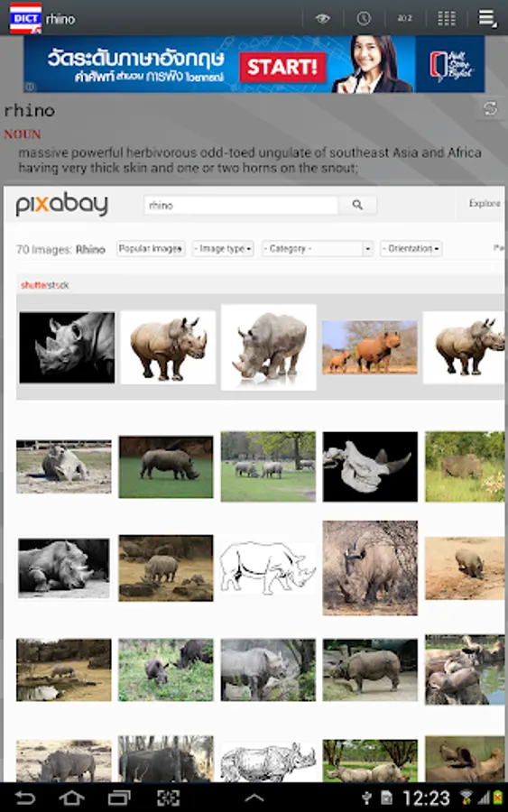Screen dimensions: 508x812
Task: Open the recent apps button
Action: [x=119, y=798]
